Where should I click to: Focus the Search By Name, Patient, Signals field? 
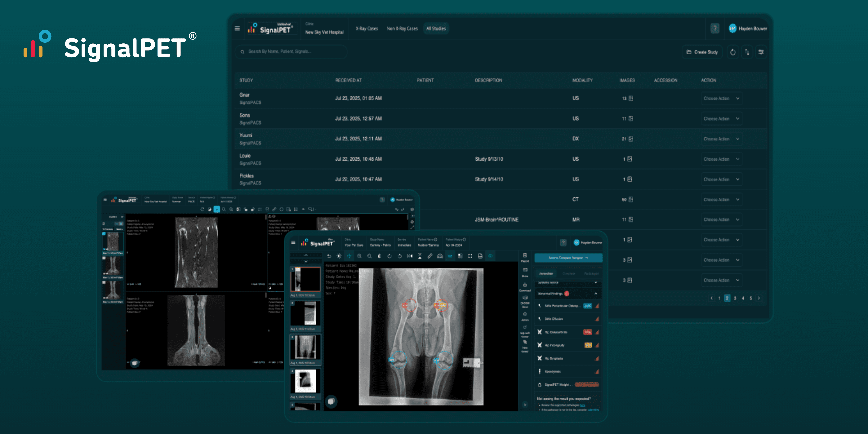click(292, 51)
